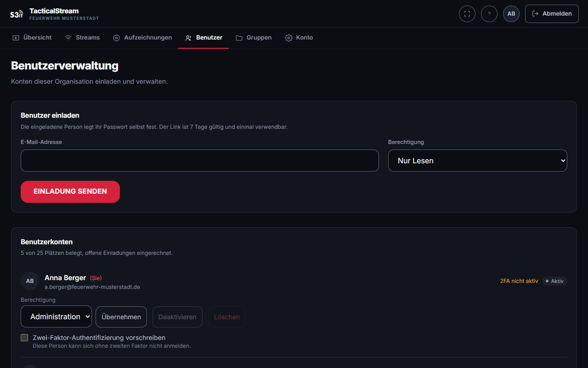Focus the E-Mail-Adresse input field
The height and width of the screenshot is (368, 588).
coord(200,161)
